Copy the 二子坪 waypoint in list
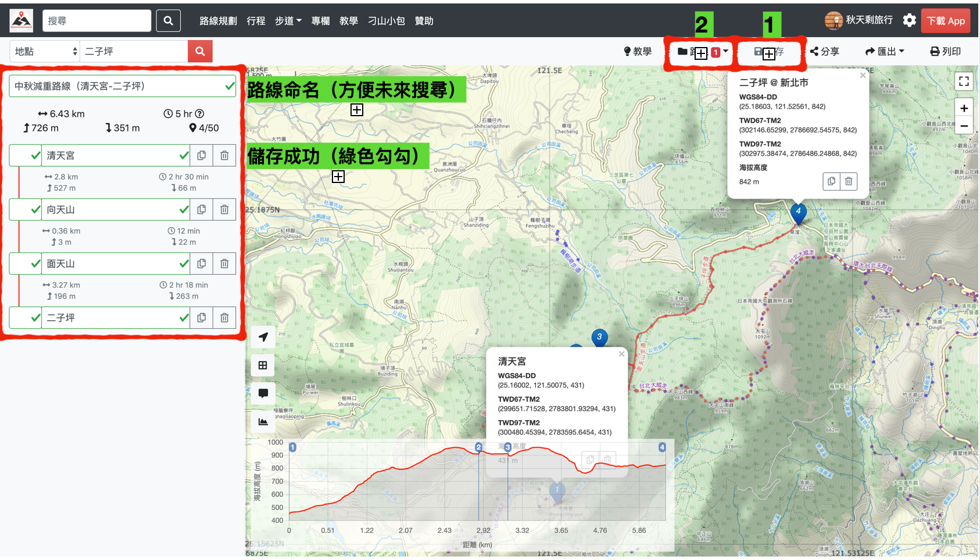 click(202, 317)
